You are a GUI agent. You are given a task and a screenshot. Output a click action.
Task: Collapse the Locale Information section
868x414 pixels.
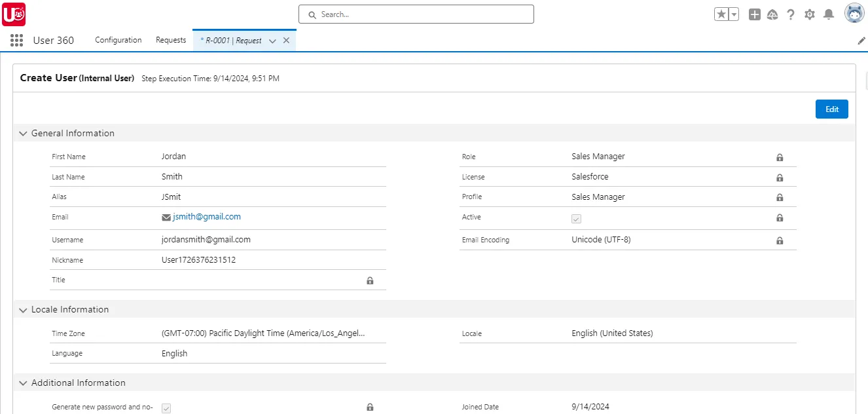click(x=23, y=309)
